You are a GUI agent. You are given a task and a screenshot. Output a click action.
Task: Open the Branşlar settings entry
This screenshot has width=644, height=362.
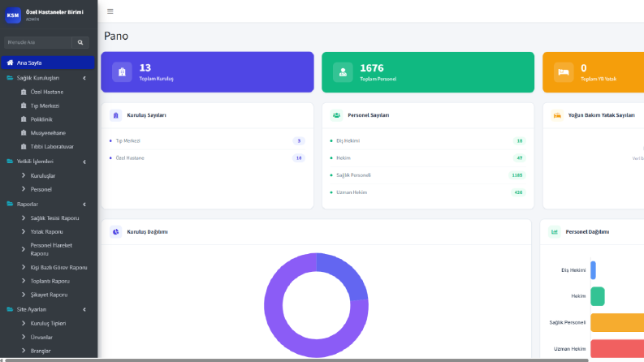point(41,351)
